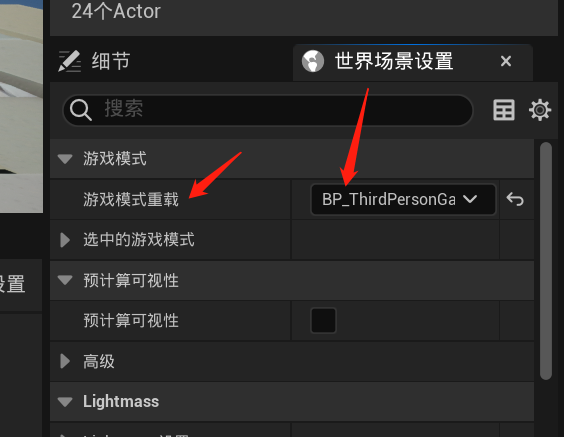Click the magnifier search icon
564x437 pixels.
[x=81, y=110]
